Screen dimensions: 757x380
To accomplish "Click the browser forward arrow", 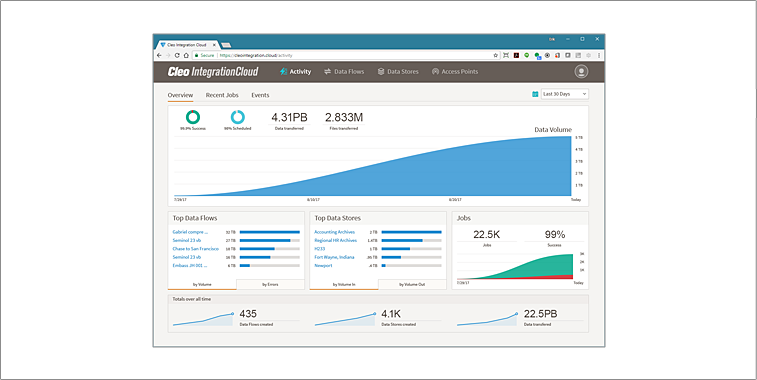I will click(x=168, y=56).
